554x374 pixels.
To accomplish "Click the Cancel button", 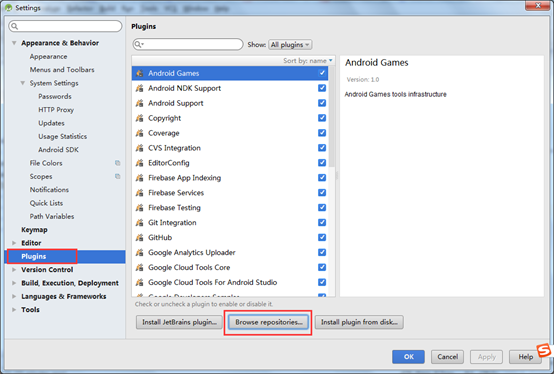I will coord(447,357).
